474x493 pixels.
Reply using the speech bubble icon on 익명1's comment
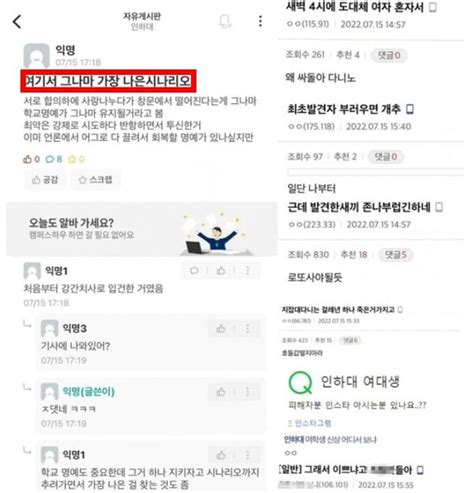click(194, 271)
